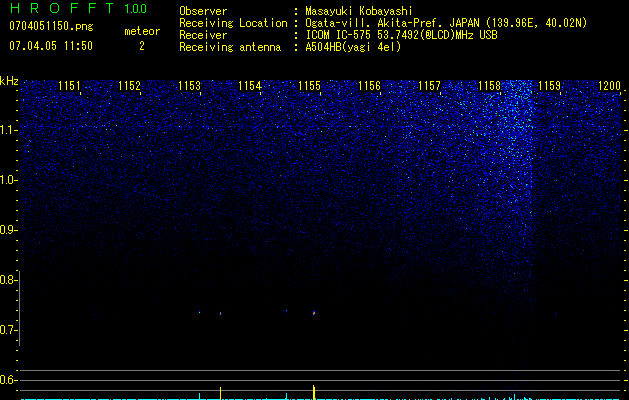Click the 1159 time axis label
Viewport: 629px width, 400px height.
pos(550,86)
